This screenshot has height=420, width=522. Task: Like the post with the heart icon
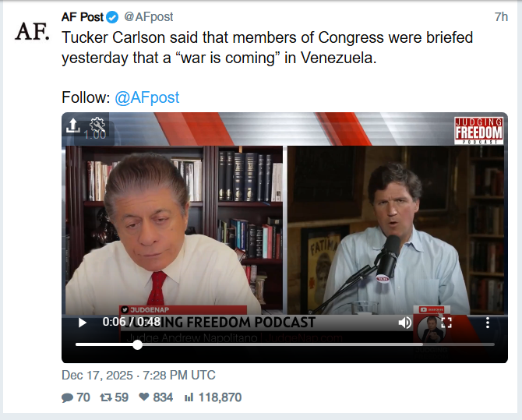click(x=144, y=397)
